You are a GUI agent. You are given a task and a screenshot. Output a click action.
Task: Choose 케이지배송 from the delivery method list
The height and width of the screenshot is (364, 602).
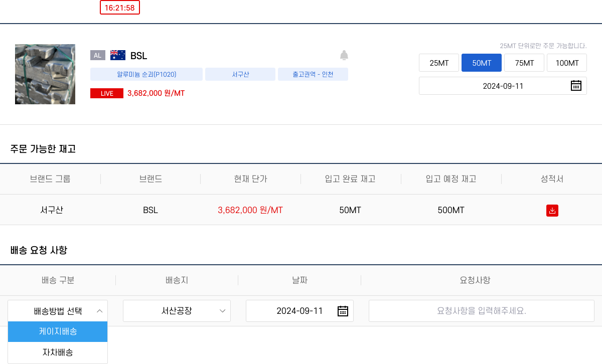click(58, 331)
